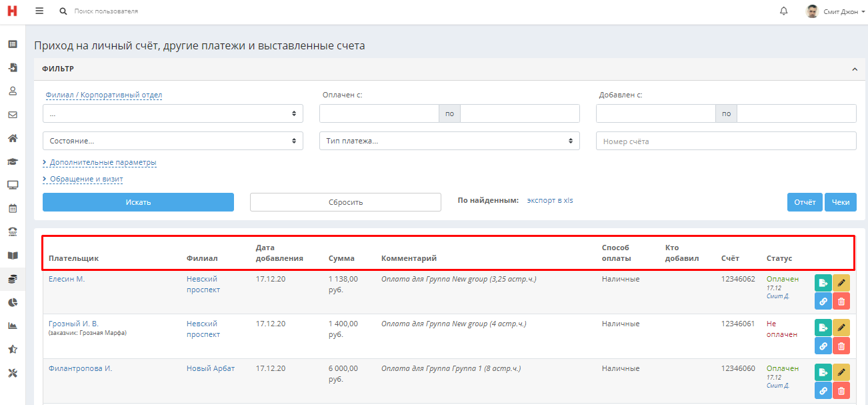868x405 pixels.
Task: Open sidebar house icon
Action: point(12,138)
